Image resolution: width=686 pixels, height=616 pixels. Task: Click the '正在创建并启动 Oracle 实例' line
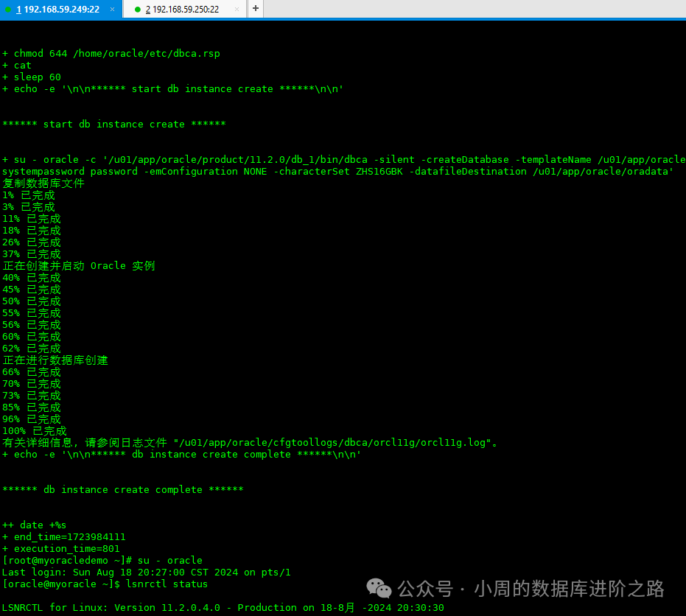[79, 265]
